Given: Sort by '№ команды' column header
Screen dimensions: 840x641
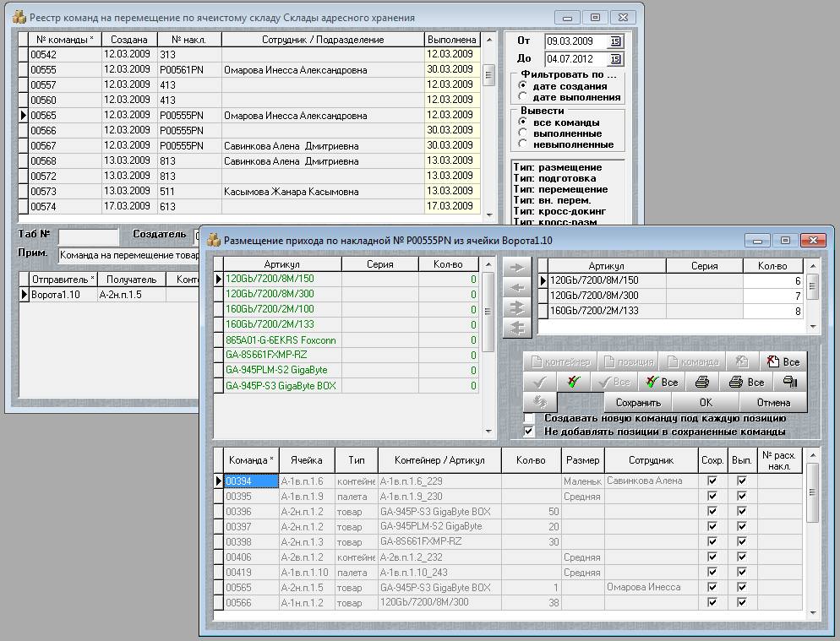Looking at the screenshot, I should tap(64, 40).
